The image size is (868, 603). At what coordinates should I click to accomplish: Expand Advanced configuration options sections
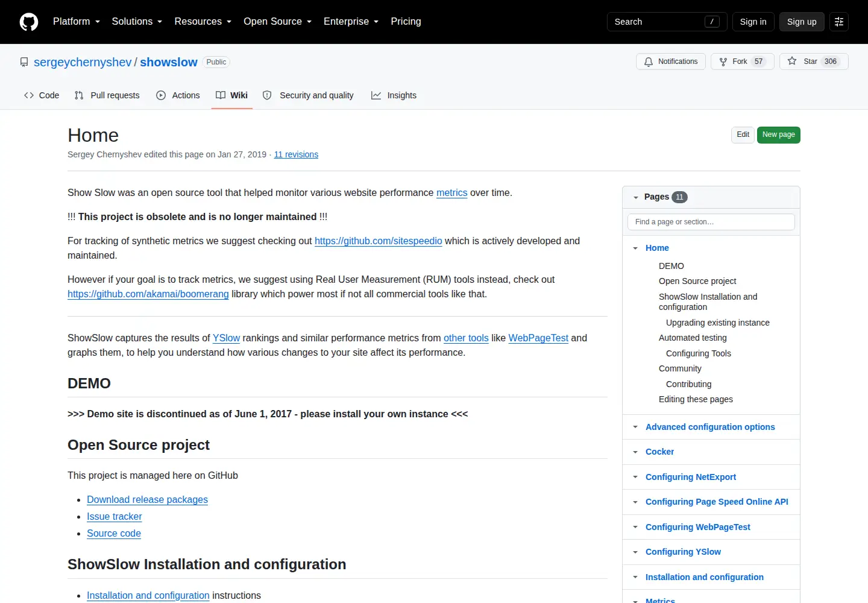pos(635,427)
